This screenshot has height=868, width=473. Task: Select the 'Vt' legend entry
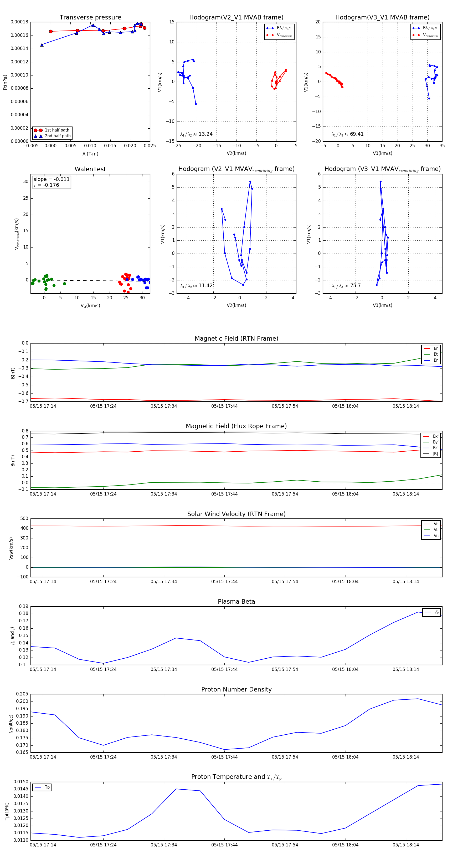(431, 530)
